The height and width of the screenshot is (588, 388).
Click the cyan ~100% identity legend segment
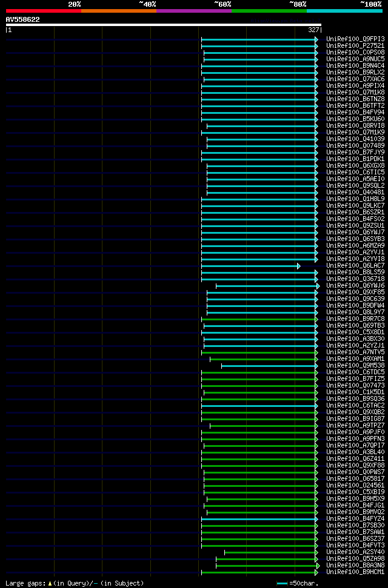click(x=344, y=11)
